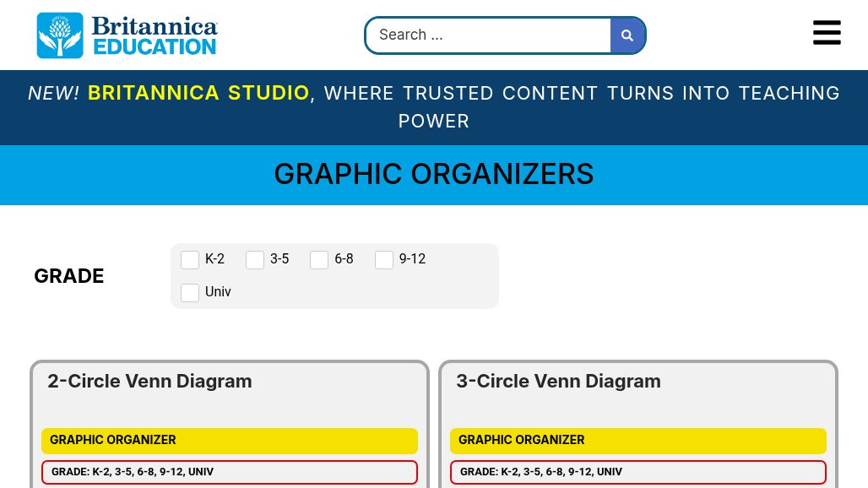This screenshot has height=488, width=868.
Task: Open the Britannica Studio banner link
Action: click(198, 93)
